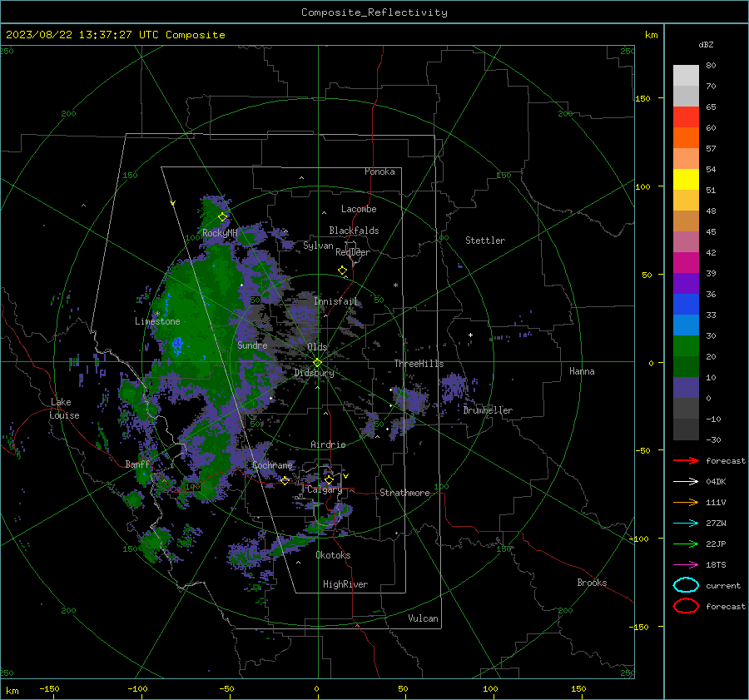Click the red forecast ellipse symbol

coord(686,606)
